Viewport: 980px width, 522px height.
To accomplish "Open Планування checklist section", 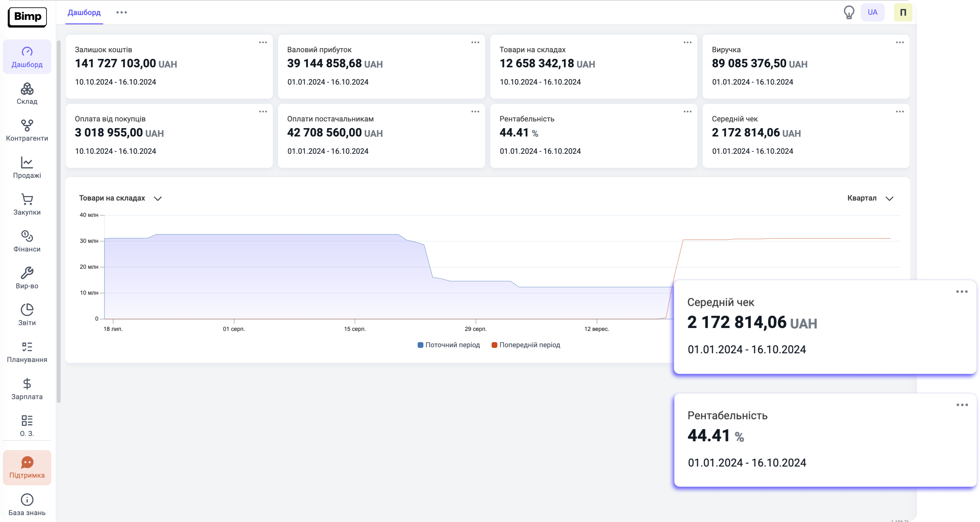I will pyautogui.click(x=27, y=352).
